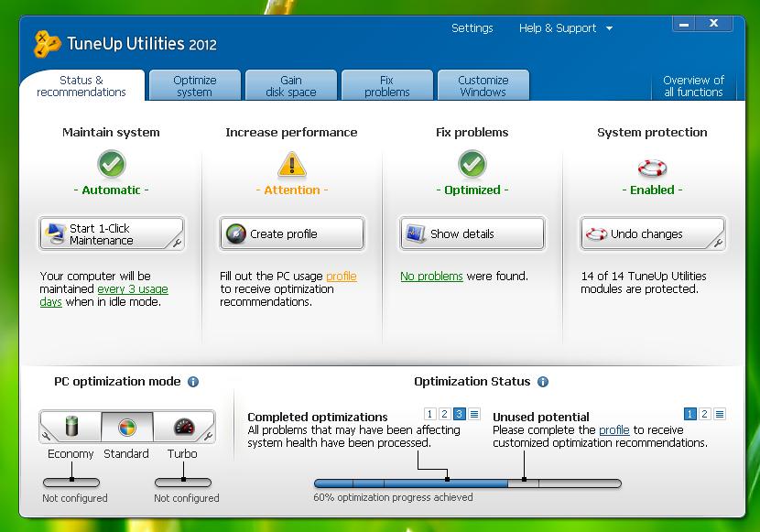This screenshot has height=532, width=760.
Task: Close the TuneUp Utilities window
Action: [713, 23]
